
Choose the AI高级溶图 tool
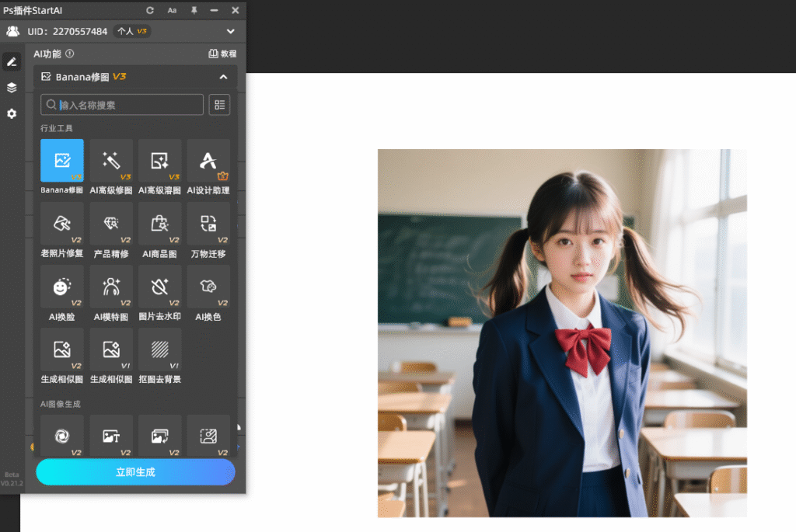point(159,161)
